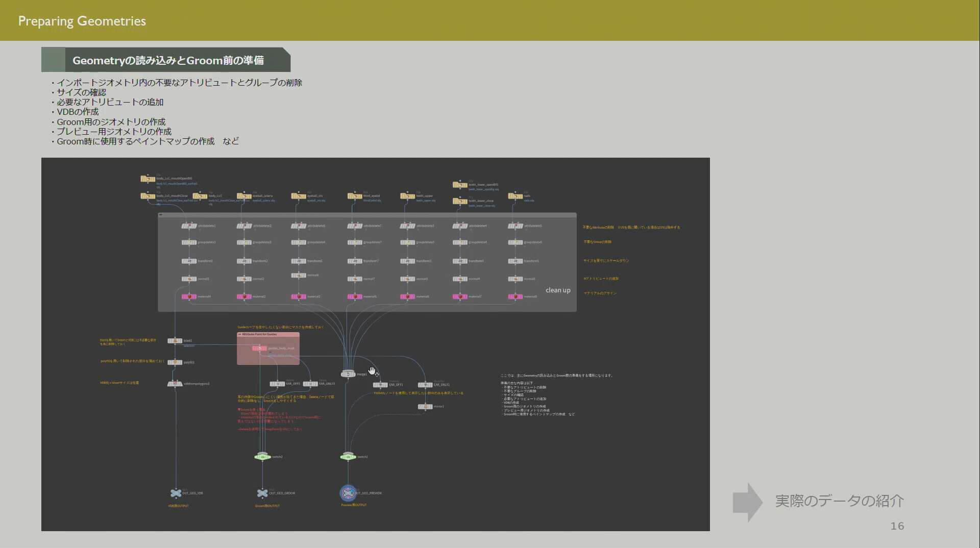This screenshot has width=980, height=548.
Task: Select the pink material4 node
Action: [189, 296]
